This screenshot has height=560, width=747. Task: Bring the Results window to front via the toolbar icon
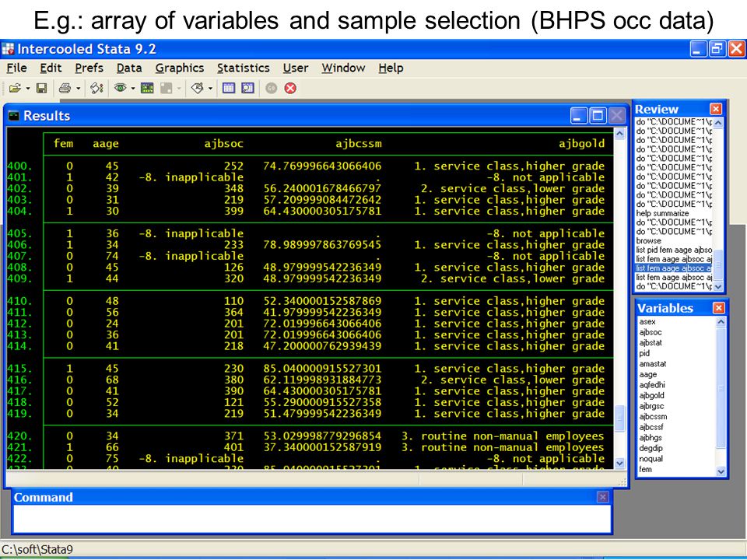(147, 88)
